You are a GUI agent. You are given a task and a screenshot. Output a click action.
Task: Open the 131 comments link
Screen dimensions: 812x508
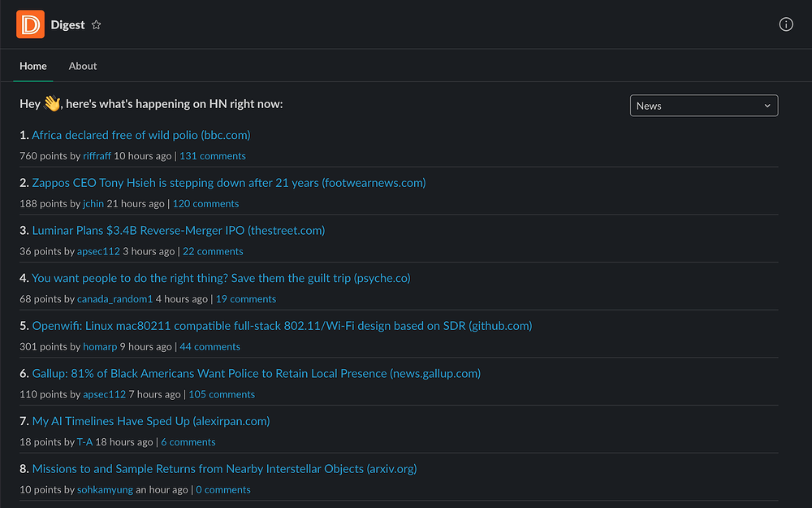(x=212, y=156)
